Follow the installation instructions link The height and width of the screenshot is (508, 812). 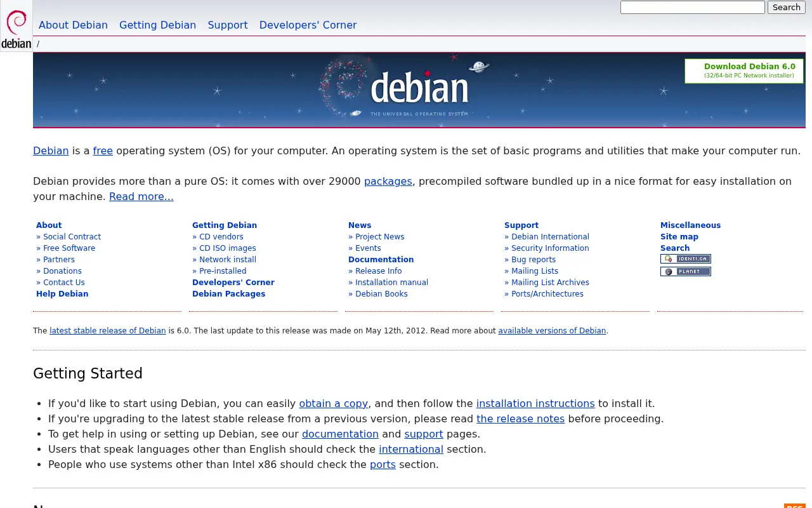point(535,404)
